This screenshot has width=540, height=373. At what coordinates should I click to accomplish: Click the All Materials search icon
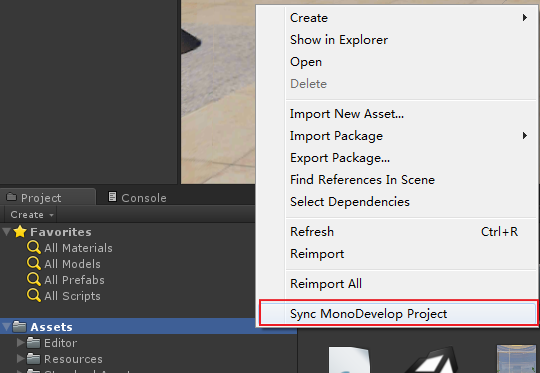(34, 247)
